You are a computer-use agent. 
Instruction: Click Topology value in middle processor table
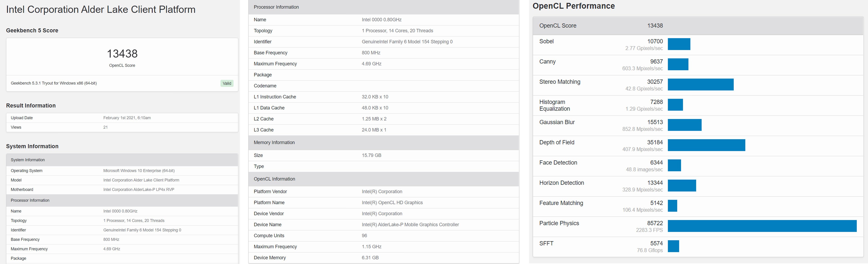397,31
